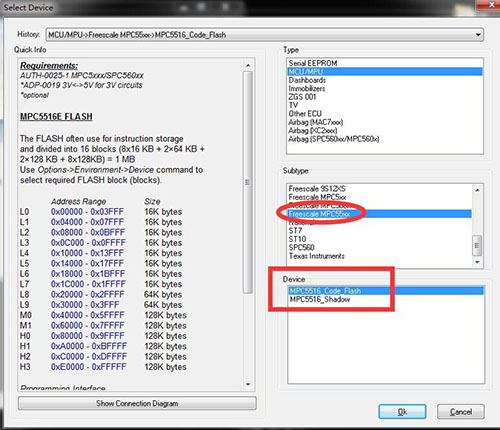The width and height of the screenshot is (500, 430).
Task: Select Freescale MPC55xx subtype
Action: tap(380, 214)
